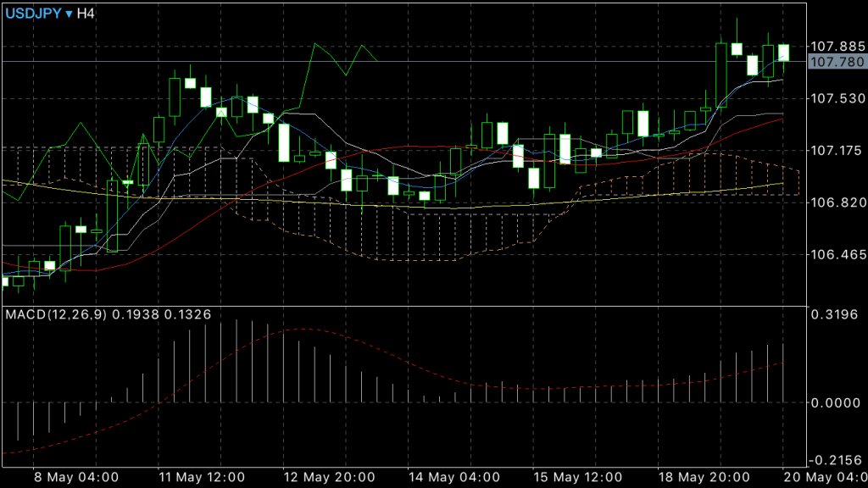Click the 8 May 04:00 time label

[x=75, y=477]
